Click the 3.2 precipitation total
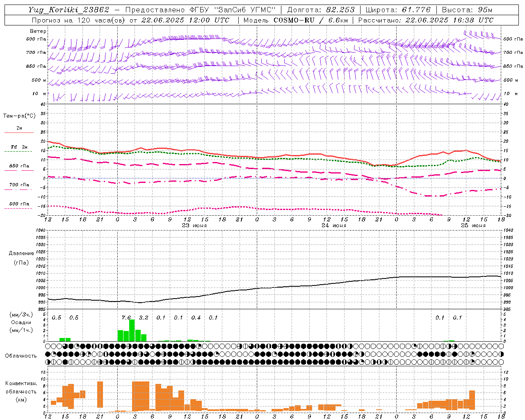 coord(144,317)
